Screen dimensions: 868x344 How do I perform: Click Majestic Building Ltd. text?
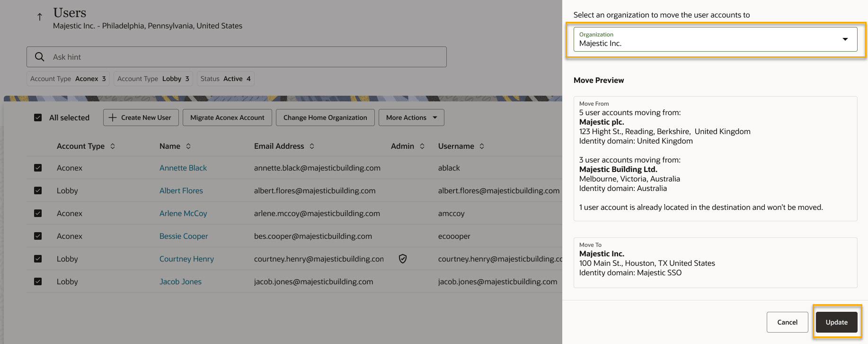(618, 169)
